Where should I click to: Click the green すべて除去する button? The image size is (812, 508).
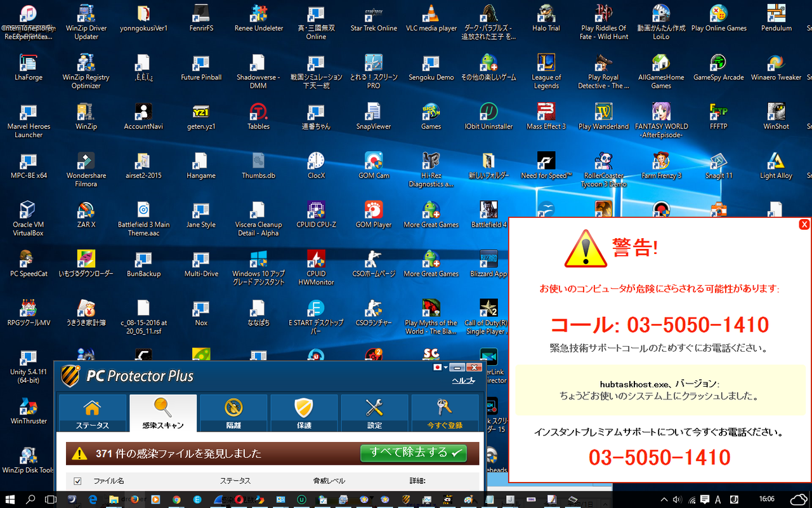pos(414,453)
